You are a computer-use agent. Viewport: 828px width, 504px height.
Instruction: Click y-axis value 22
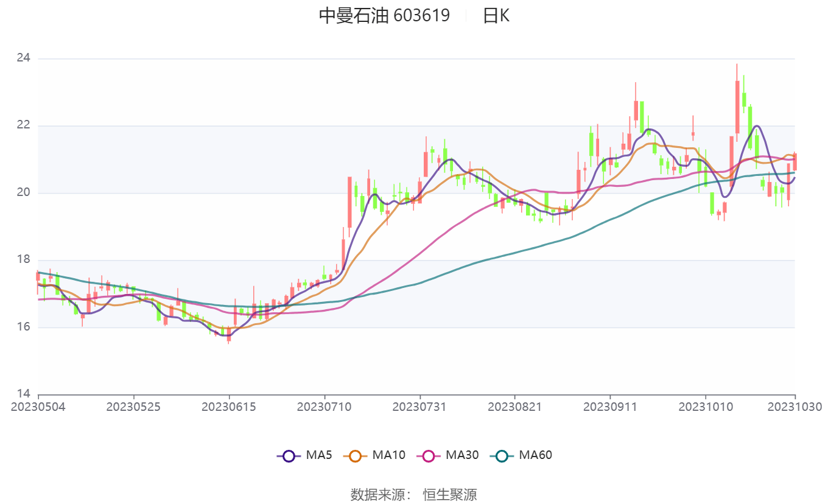point(23,125)
